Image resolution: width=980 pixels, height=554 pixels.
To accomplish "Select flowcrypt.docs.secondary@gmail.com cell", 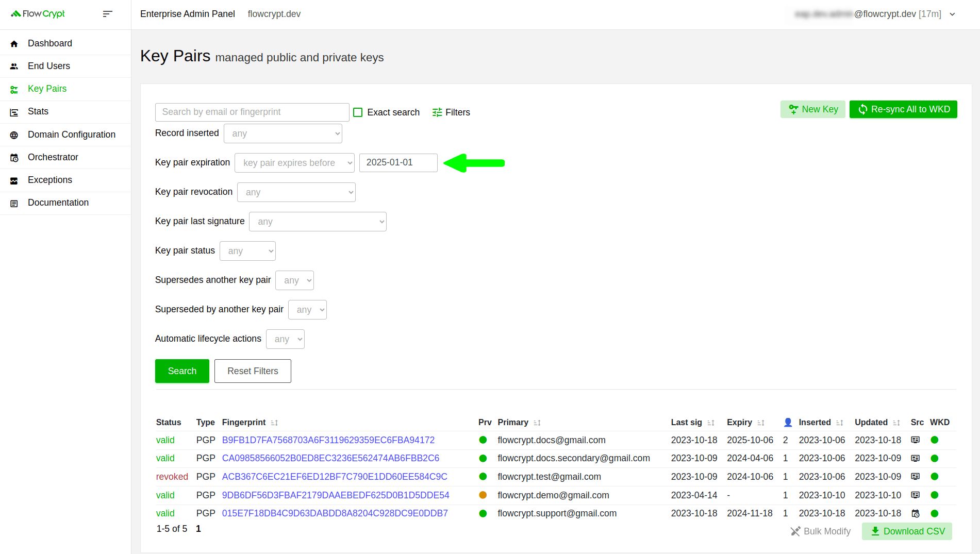I will pos(574,458).
